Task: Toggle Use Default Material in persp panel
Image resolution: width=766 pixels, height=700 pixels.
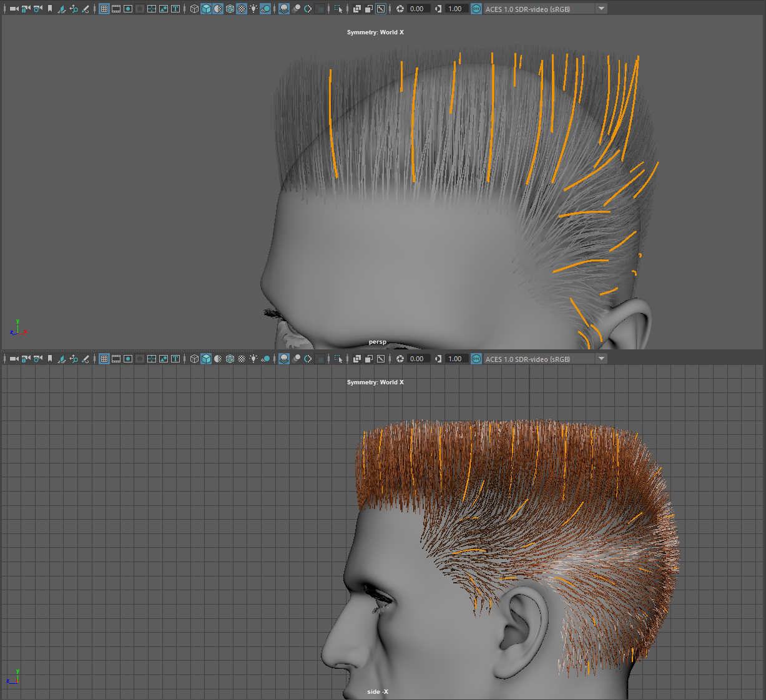Action: tap(218, 9)
